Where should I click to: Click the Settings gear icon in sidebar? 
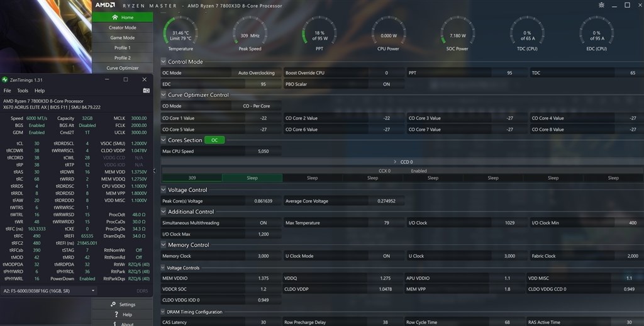(x=113, y=304)
